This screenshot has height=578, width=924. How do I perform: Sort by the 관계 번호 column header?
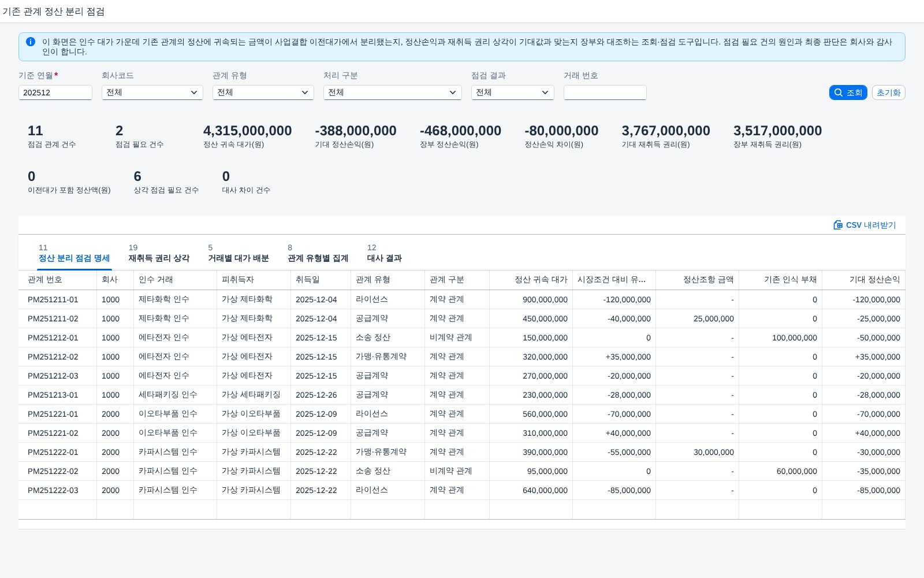pyautogui.click(x=57, y=280)
